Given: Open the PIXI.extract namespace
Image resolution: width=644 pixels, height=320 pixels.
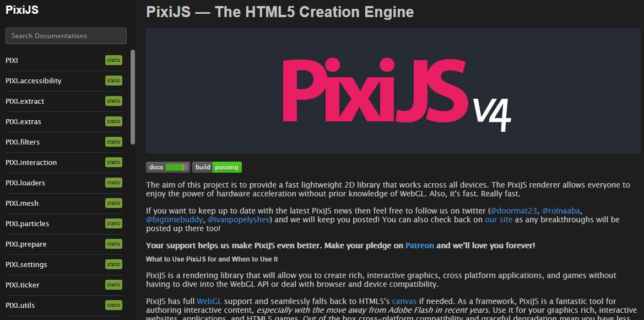Looking at the screenshot, I should point(25,101).
